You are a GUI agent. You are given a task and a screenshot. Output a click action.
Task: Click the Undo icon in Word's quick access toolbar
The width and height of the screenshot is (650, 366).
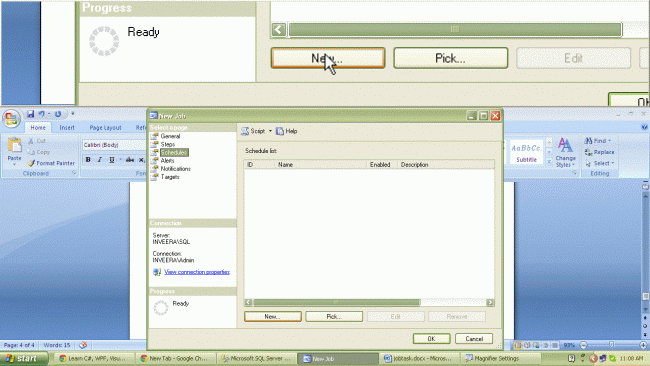41,114
